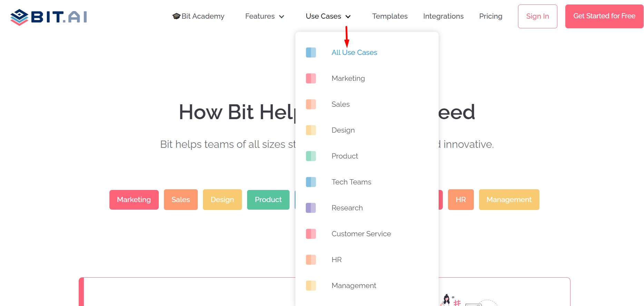Click the yellow icon next to Design
Image resolution: width=644 pixels, height=306 pixels.
coord(311,130)
